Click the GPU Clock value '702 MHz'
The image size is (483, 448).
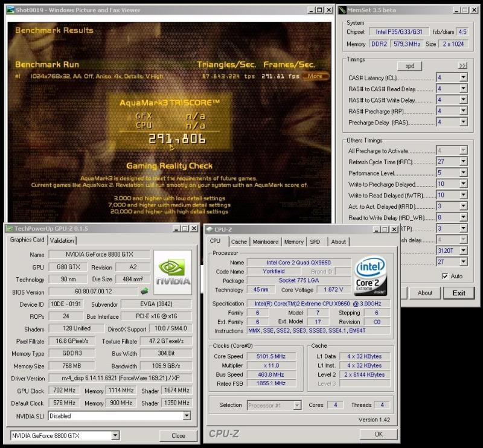pos(64,391)
